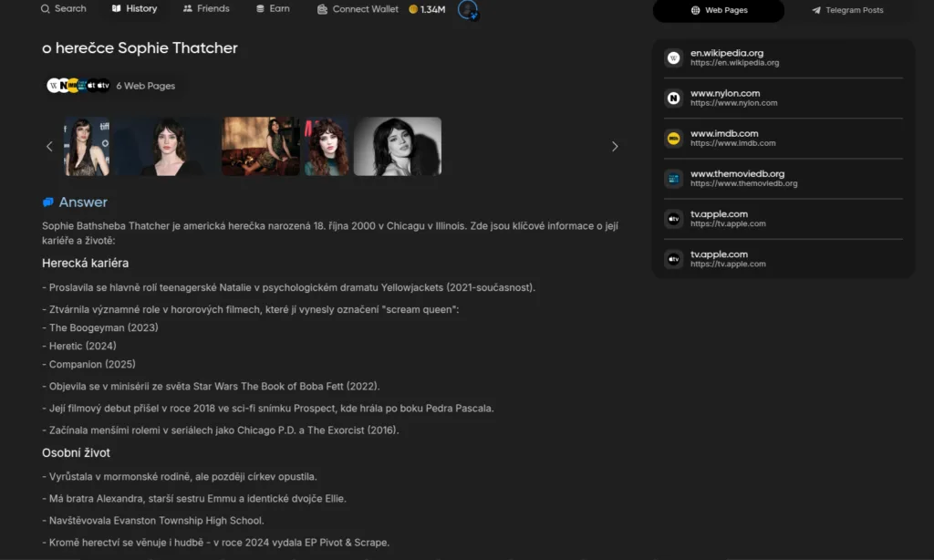Click the query title 'o herečce Sophie Thatcher'
Screen dimensions: 934x560
140,47
